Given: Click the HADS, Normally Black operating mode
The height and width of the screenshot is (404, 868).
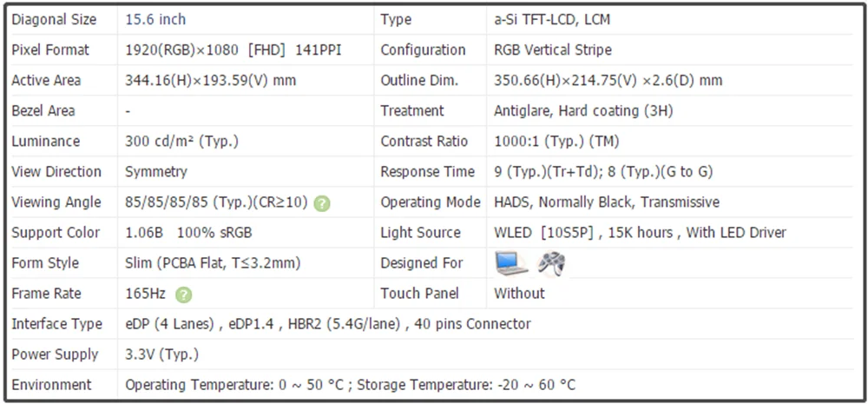Looking at the screenshot, I should click(607, 202).
